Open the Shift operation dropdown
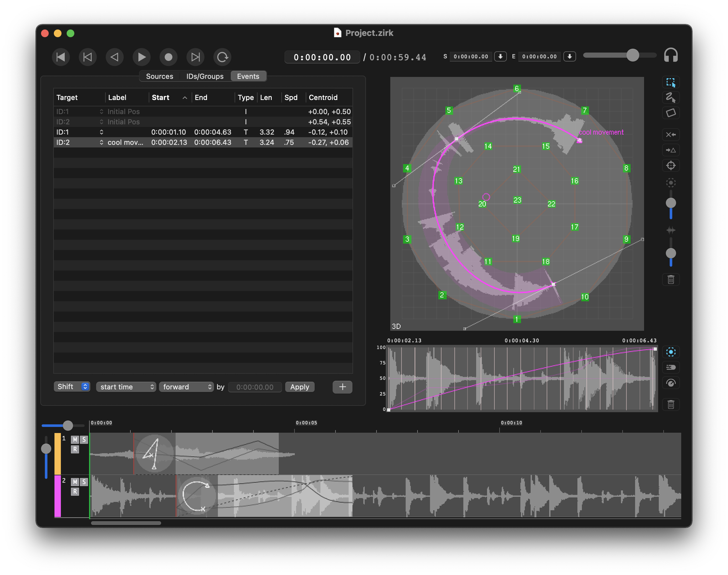Screen dimensions: 728x575 72,387
